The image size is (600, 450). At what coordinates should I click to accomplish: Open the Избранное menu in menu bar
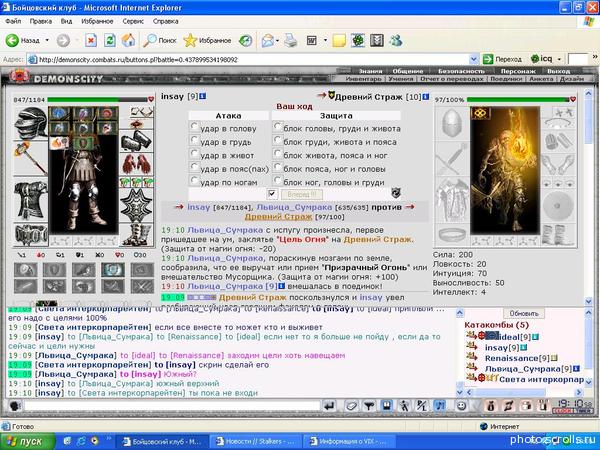97,21
